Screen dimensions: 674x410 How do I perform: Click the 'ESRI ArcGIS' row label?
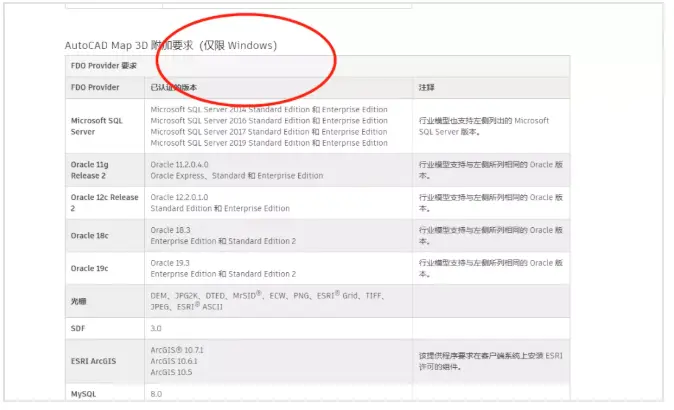coord(93,361)
